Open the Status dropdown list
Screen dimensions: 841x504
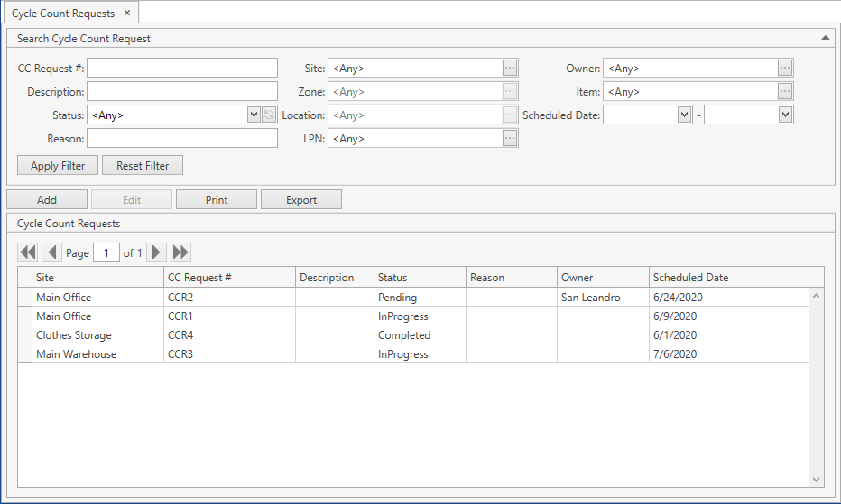[254, 115]
